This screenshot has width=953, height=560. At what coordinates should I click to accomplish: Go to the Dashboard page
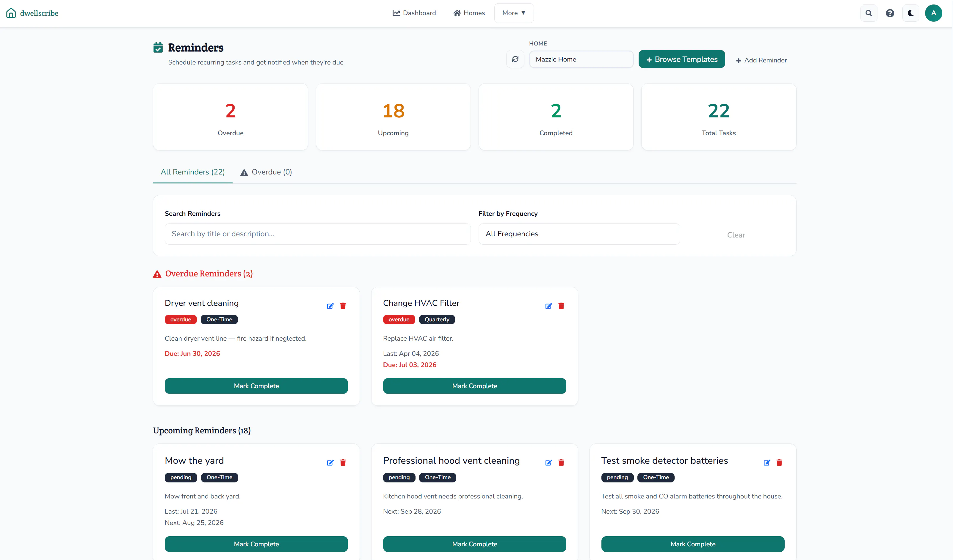414,13
